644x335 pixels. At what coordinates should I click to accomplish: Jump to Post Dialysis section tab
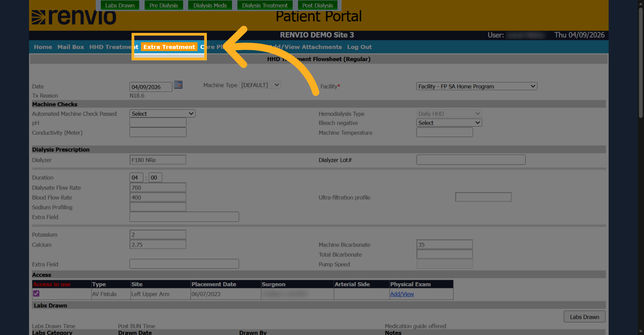coord(317,5)
